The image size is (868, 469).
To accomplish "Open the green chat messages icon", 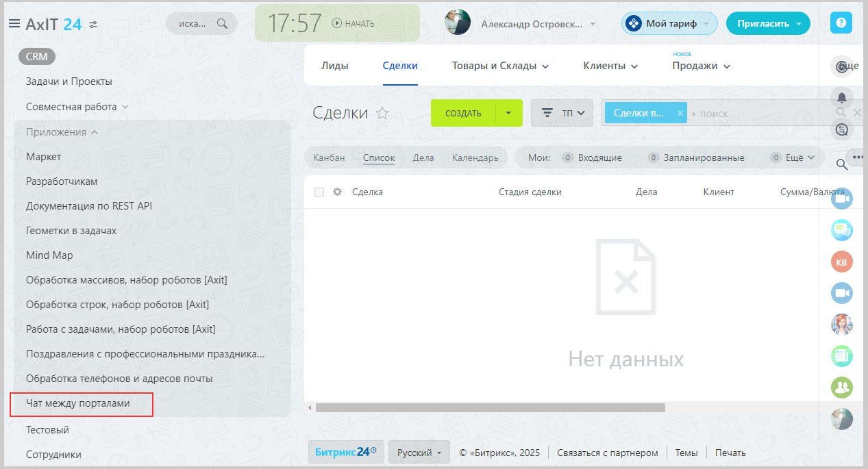I will click(841, 230).
